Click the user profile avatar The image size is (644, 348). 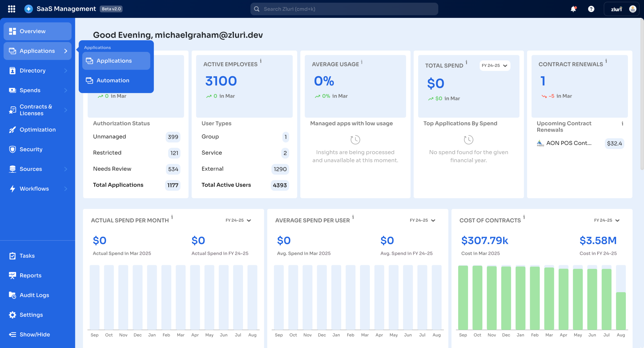632,9
